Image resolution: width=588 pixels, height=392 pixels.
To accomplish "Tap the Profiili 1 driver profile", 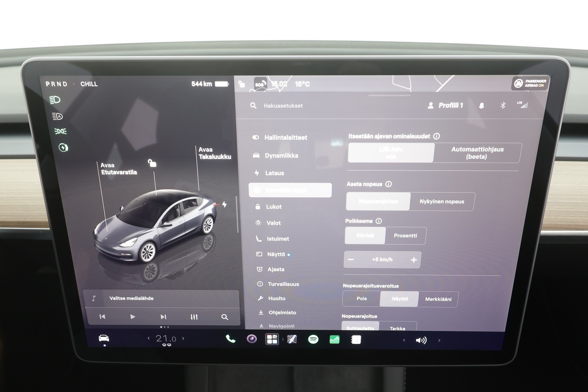I will coord(445,105).
